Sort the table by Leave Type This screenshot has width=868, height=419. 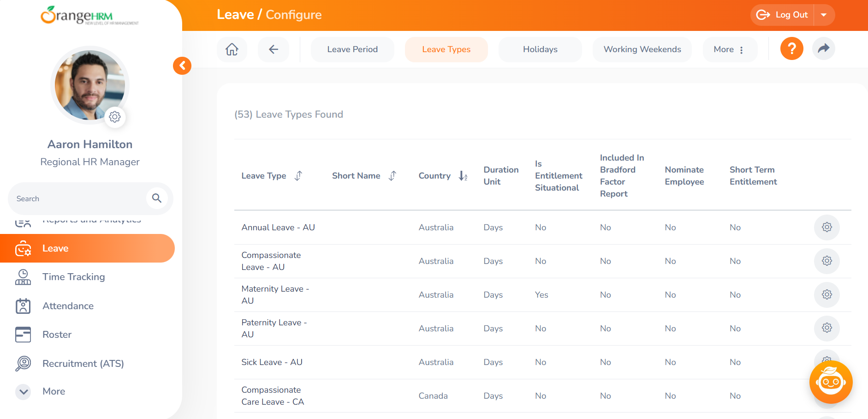click(x=298, y=176)
